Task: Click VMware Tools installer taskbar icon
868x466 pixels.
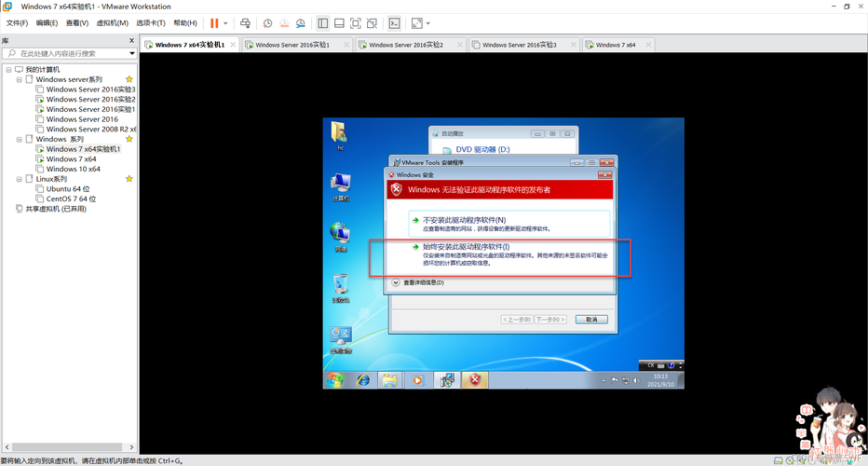Action: point(447,380)
